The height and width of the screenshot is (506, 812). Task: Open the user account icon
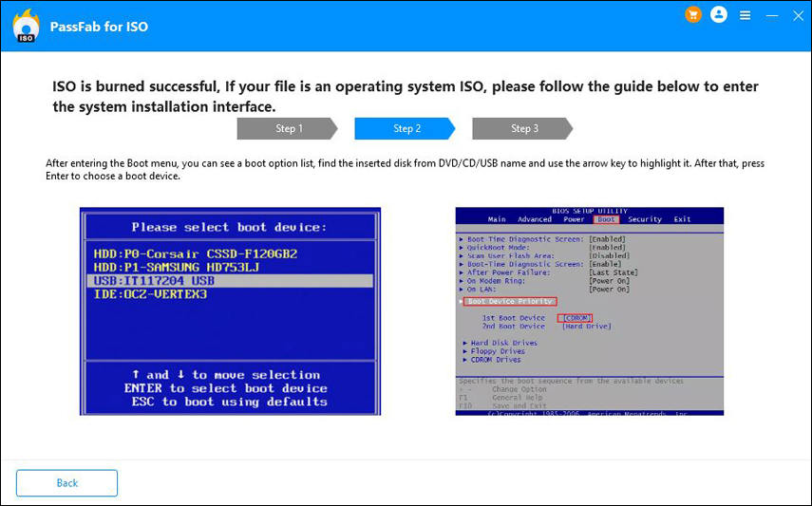[719, 15]
